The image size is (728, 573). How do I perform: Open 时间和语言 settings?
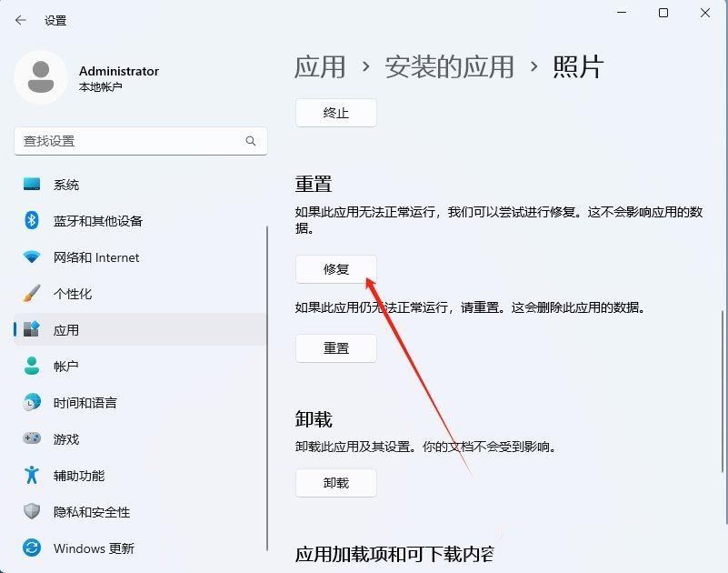[x=139, y=402]
